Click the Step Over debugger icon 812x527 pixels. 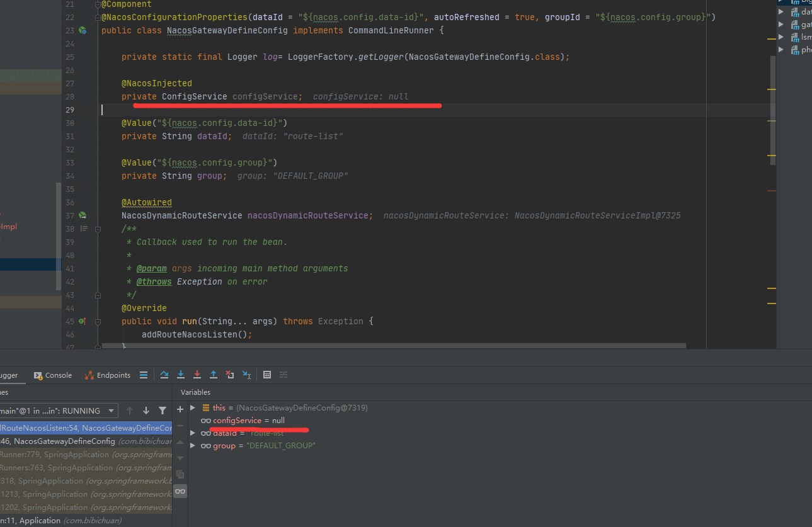[x=164, y=375]
